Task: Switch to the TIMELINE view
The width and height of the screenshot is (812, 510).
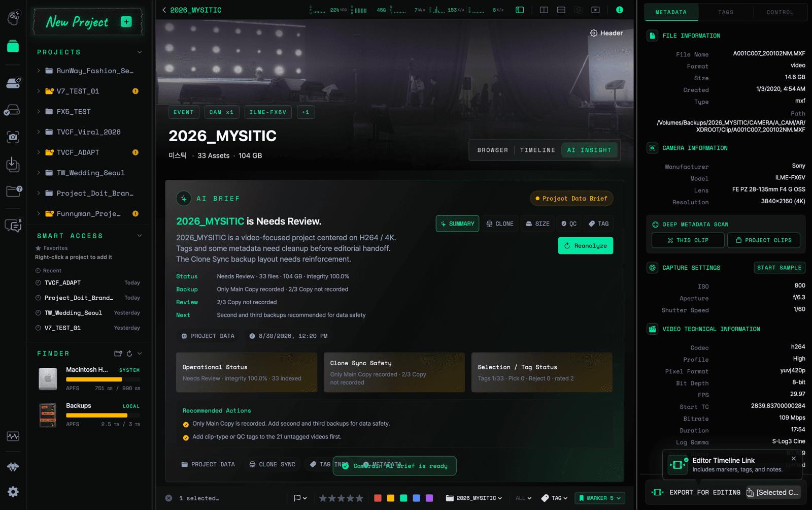Action: pyautogui.click(x=537, y=150)
